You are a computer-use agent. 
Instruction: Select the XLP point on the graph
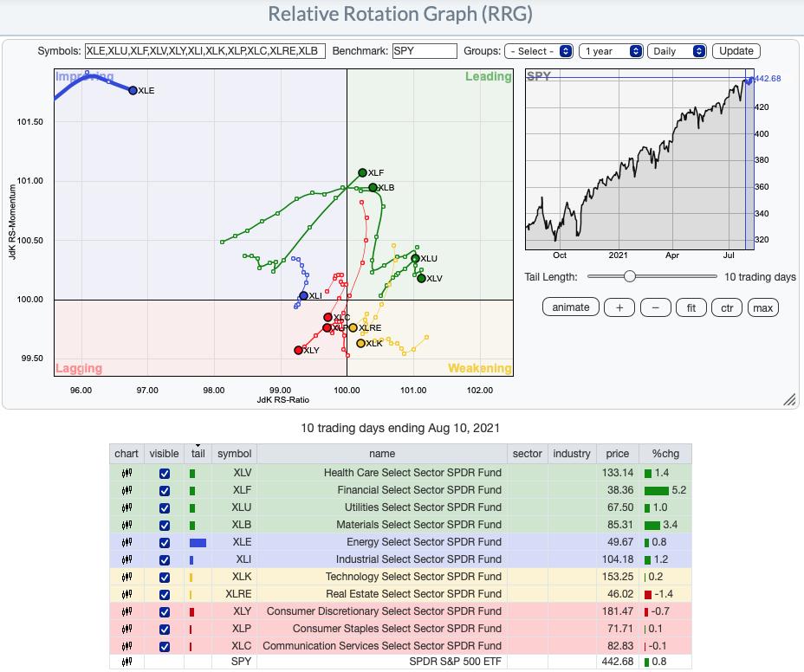[327, 327]
